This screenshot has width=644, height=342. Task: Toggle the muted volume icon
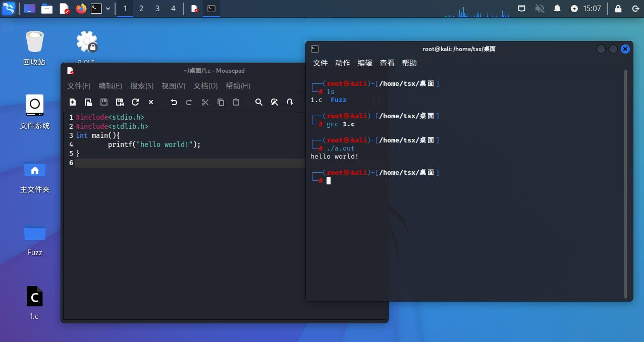[x=540, y=9]
